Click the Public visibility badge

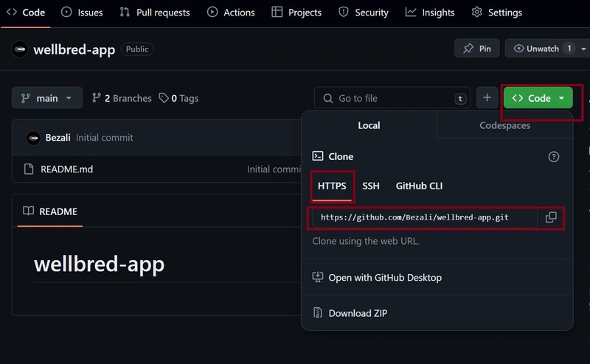[x=137, y=49]
